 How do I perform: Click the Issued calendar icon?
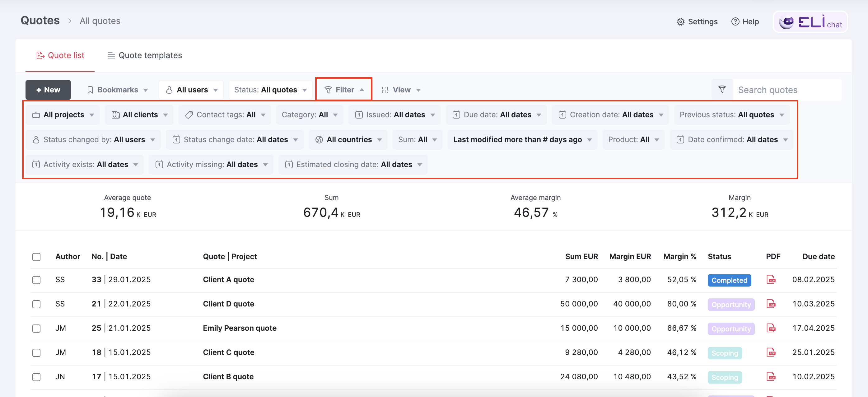coord(359,115)
